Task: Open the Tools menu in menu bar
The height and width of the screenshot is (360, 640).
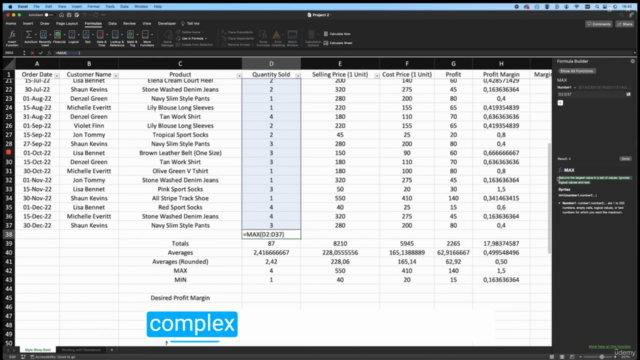Action: click(110, 7)
